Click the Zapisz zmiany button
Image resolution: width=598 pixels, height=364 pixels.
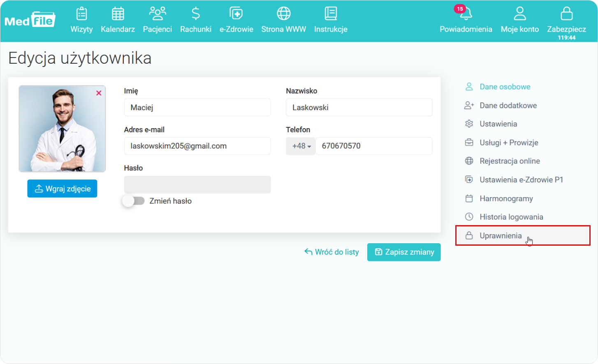click(403, 252)
